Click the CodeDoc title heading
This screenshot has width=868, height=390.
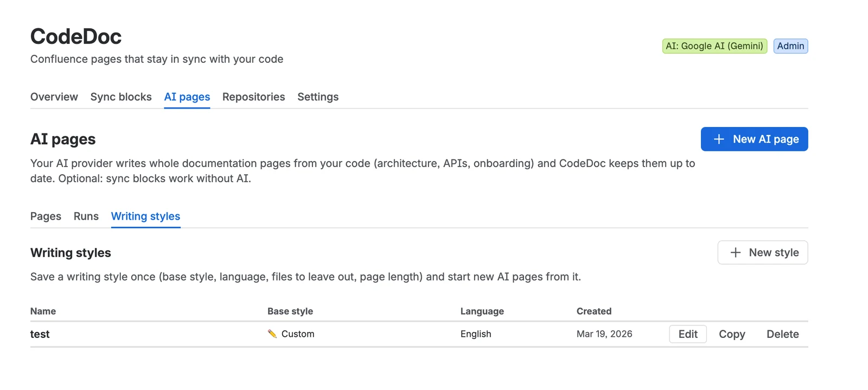point(76,37)
